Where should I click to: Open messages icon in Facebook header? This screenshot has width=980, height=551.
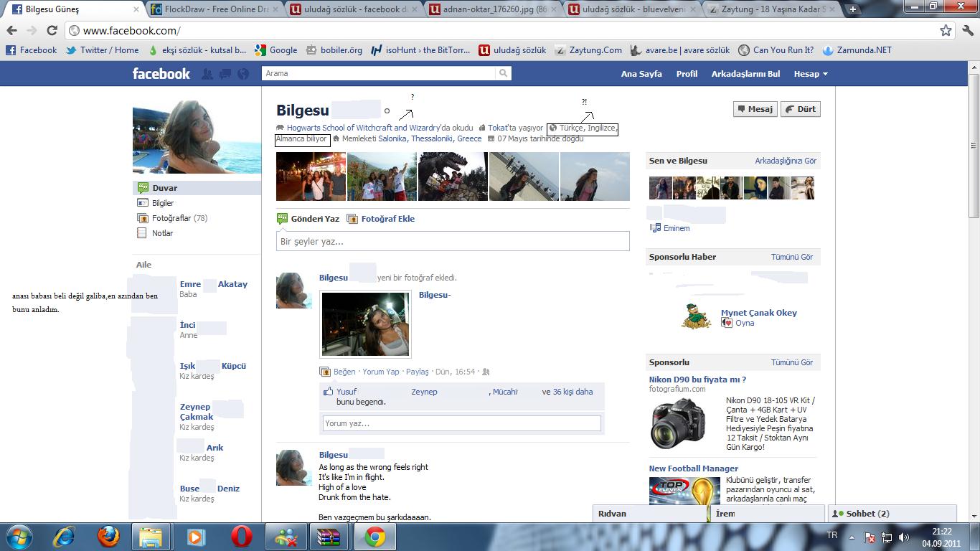click(x=225, y=74)
